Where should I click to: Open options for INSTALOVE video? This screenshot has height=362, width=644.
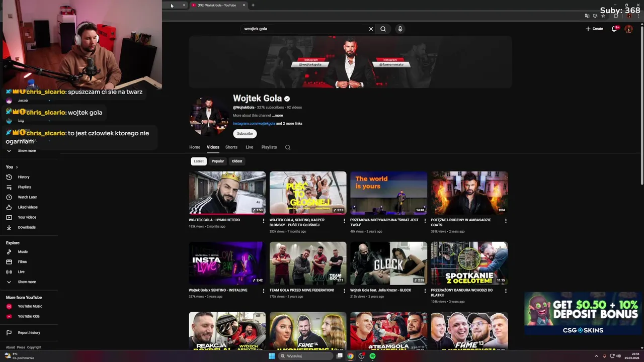click(263, 291)
